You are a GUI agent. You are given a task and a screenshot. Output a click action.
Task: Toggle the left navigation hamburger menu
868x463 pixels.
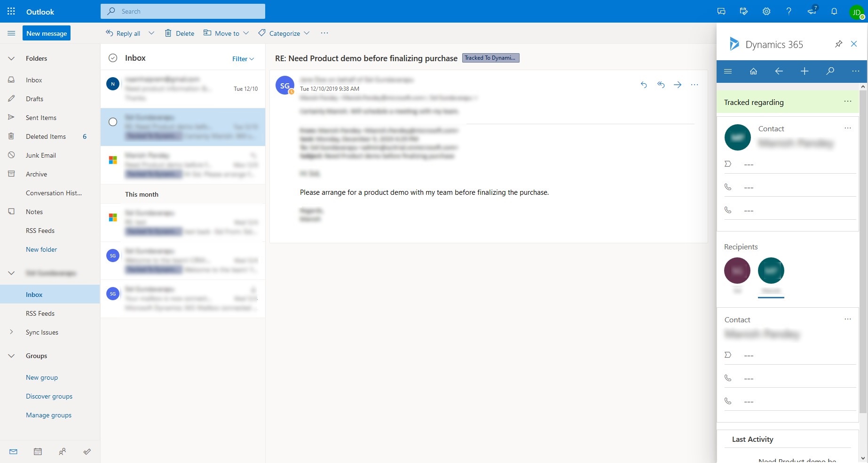pyautogui.click(x=11, y=33)
